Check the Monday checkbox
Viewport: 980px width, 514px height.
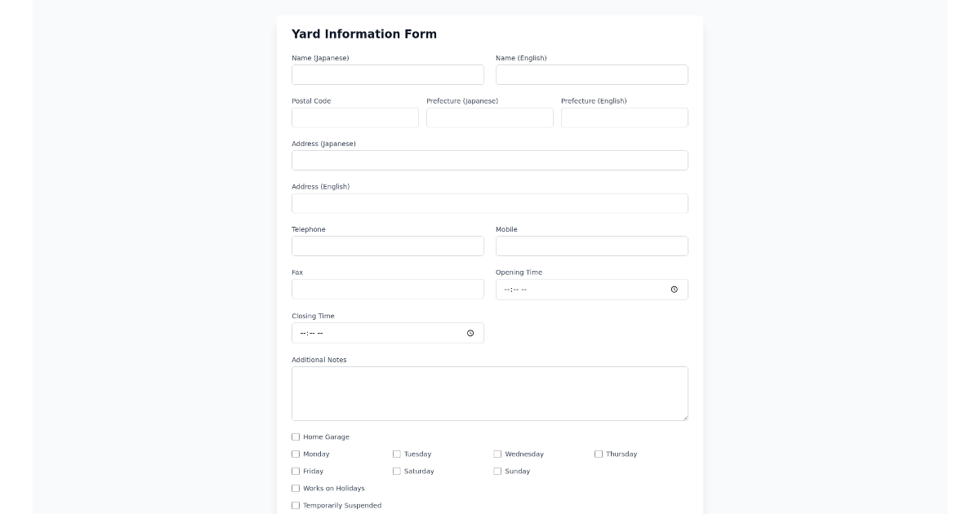296,454
